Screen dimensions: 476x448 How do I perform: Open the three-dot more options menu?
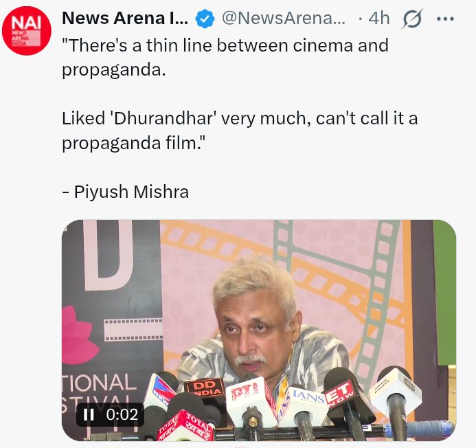pyautogui.click(x=445, y=19)
